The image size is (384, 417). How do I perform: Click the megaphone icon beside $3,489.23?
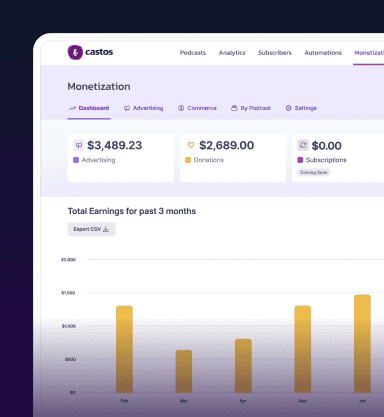pyautogui.click(x=79, y=145)
